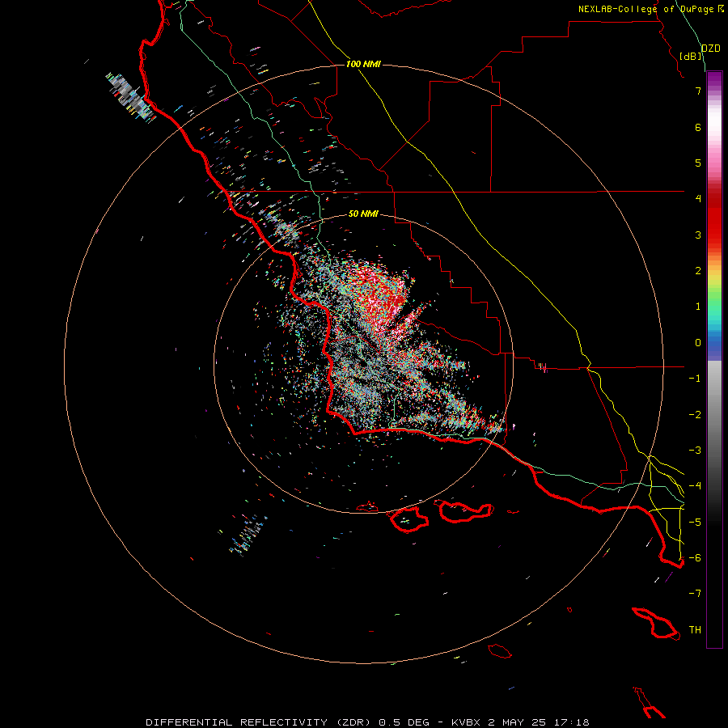Click the 2 value on color scale
Image resolution: width=728 pixels, height=728 pixels.
coord(698,270)
